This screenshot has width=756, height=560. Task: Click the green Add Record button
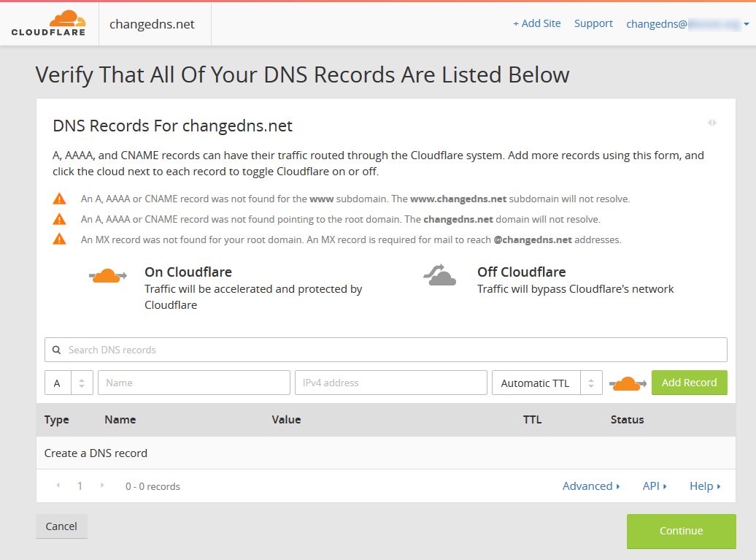[x=689, y=383]
